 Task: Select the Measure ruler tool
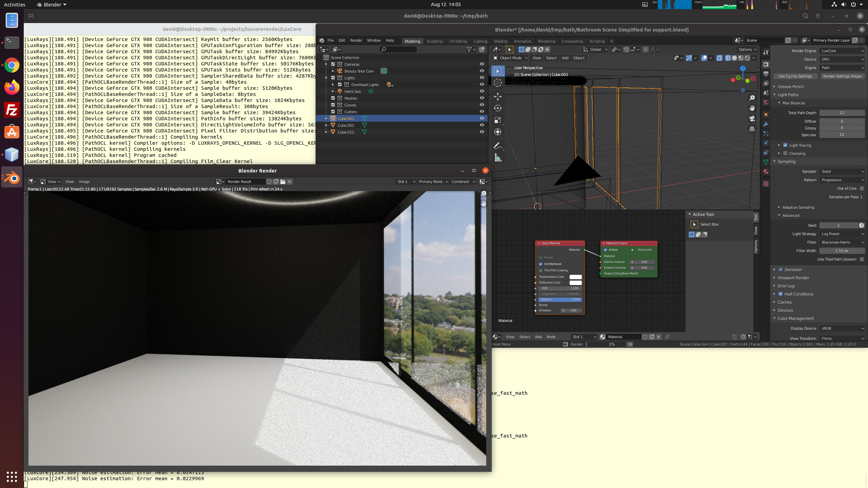497,158
